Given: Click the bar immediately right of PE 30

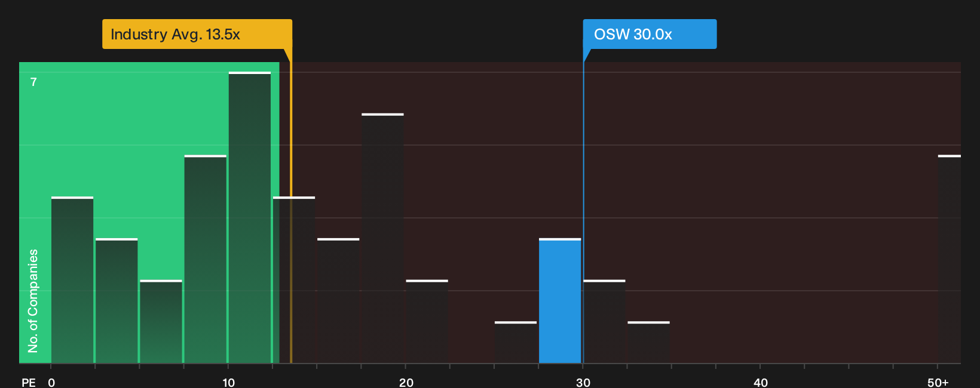Looking at the screenshot, I should 604,322.
